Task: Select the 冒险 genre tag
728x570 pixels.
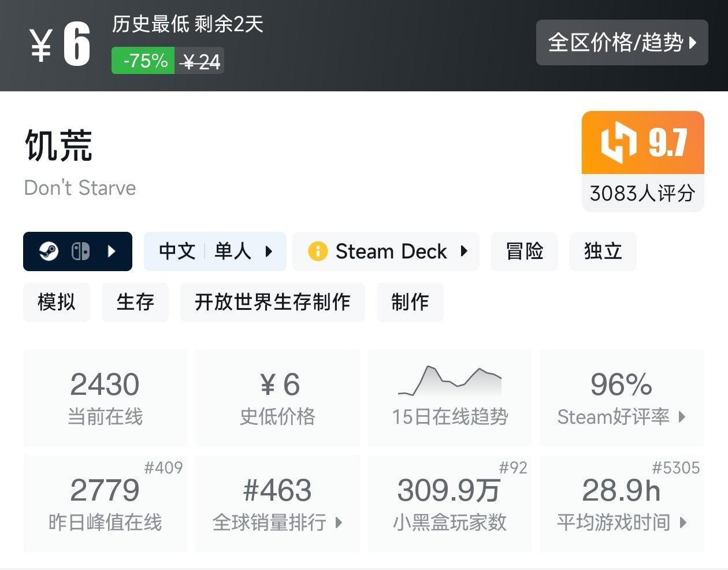Action: click(524, 251)
